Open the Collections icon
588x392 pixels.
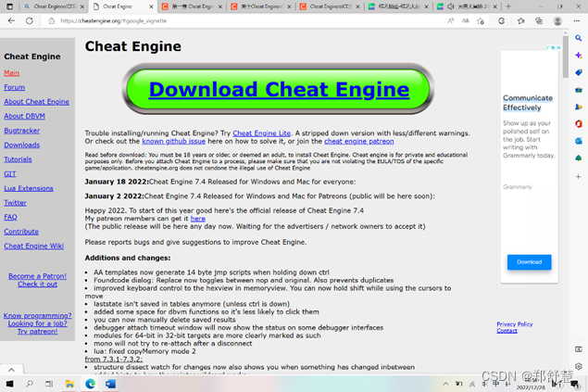539,21
